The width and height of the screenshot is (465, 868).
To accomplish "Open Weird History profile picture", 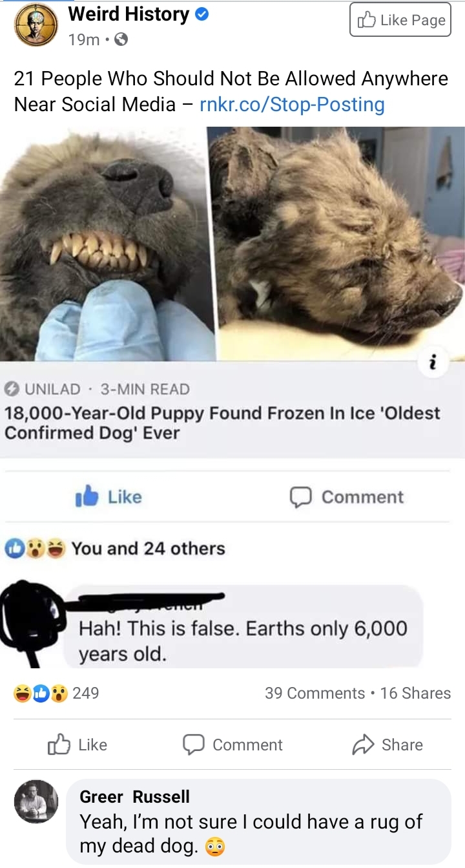I will (x=37, y=25).
